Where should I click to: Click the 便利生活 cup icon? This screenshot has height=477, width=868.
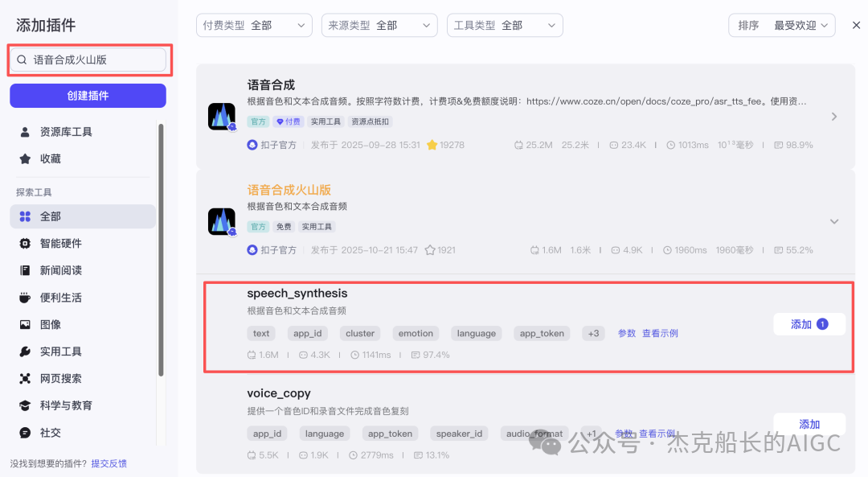[x=25, y=298]
